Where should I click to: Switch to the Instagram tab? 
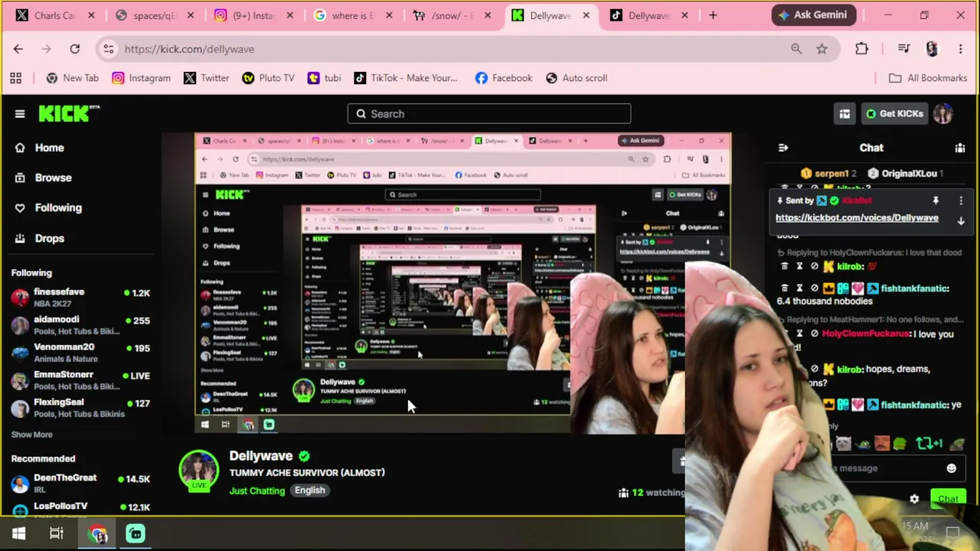point(252,15)
